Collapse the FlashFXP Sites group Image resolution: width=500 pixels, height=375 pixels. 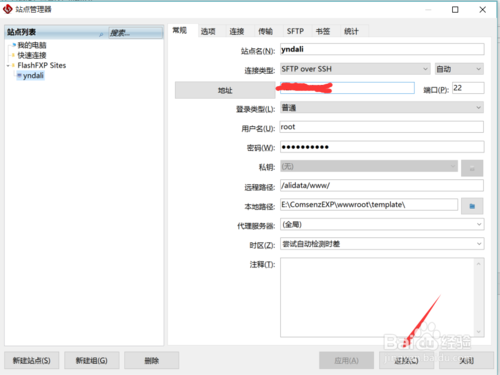[8, 66]
